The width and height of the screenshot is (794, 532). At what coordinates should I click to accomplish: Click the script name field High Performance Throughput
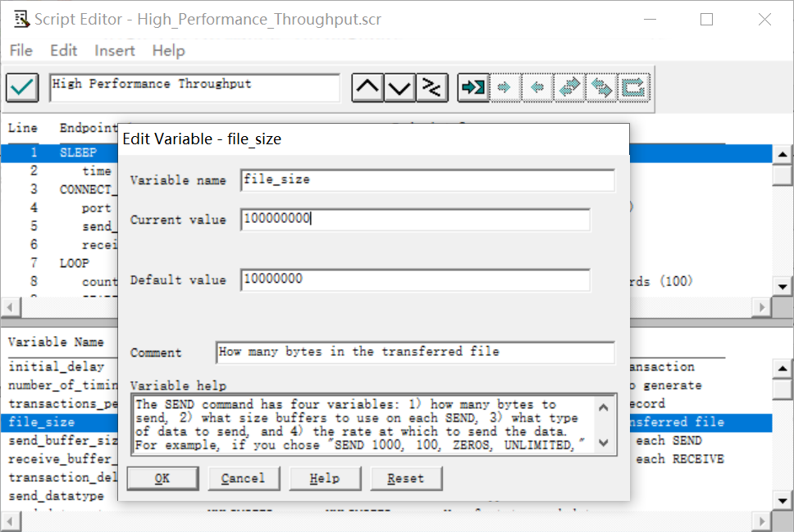195,88
